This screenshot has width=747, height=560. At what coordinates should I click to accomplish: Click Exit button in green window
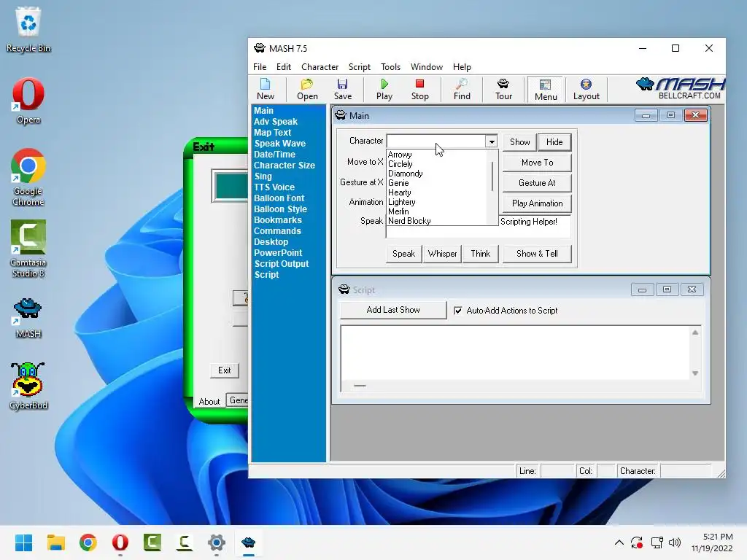pyautogui.click(x=224, y=370)
